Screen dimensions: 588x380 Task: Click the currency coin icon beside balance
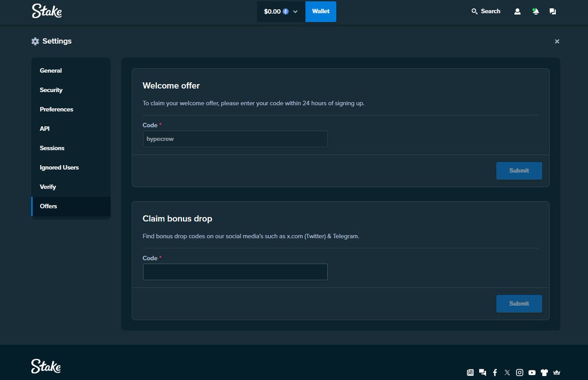tap(286, 11)
